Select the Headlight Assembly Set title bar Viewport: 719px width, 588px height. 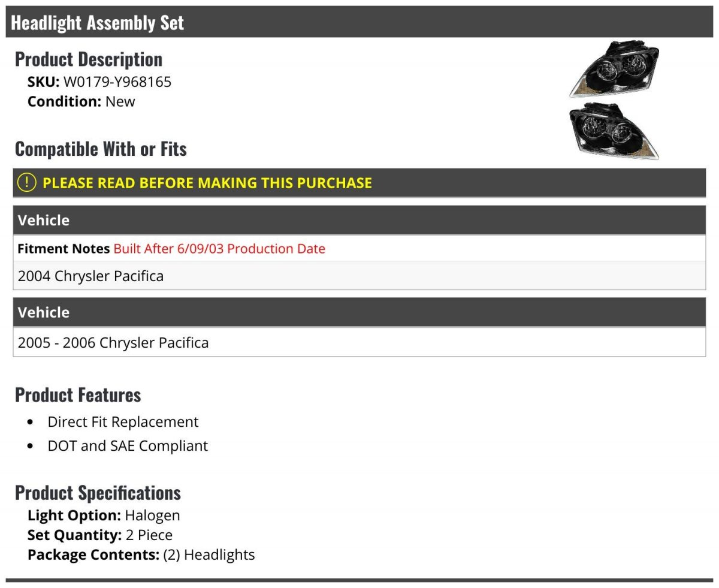(x=359, y=22)
